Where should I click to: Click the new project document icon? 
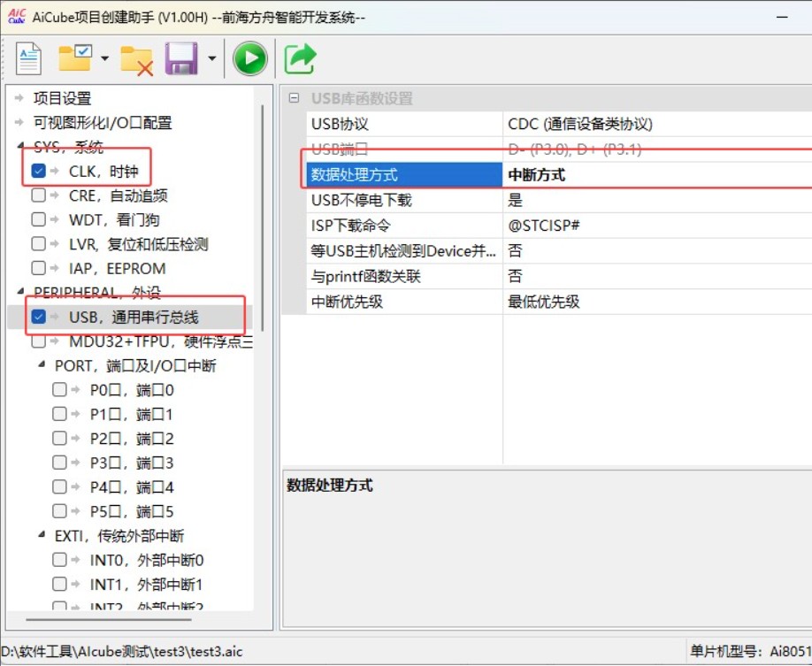[28, 58]
